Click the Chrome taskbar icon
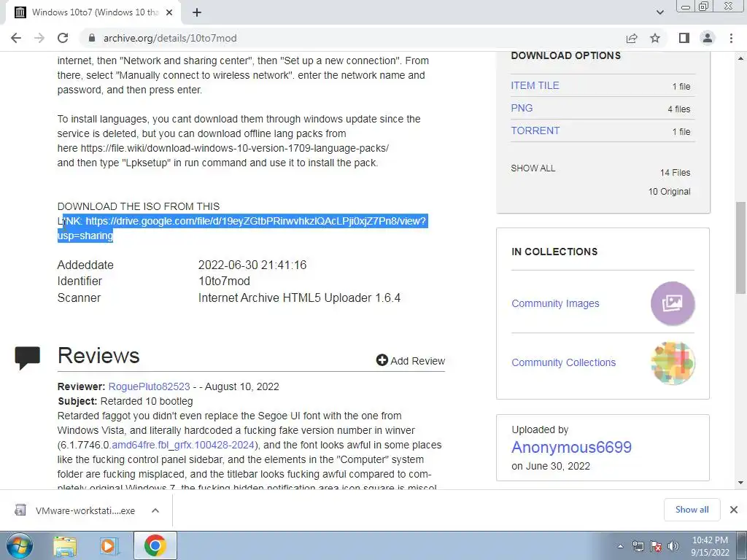Viewport: 747px width, 560px height. 155,545
